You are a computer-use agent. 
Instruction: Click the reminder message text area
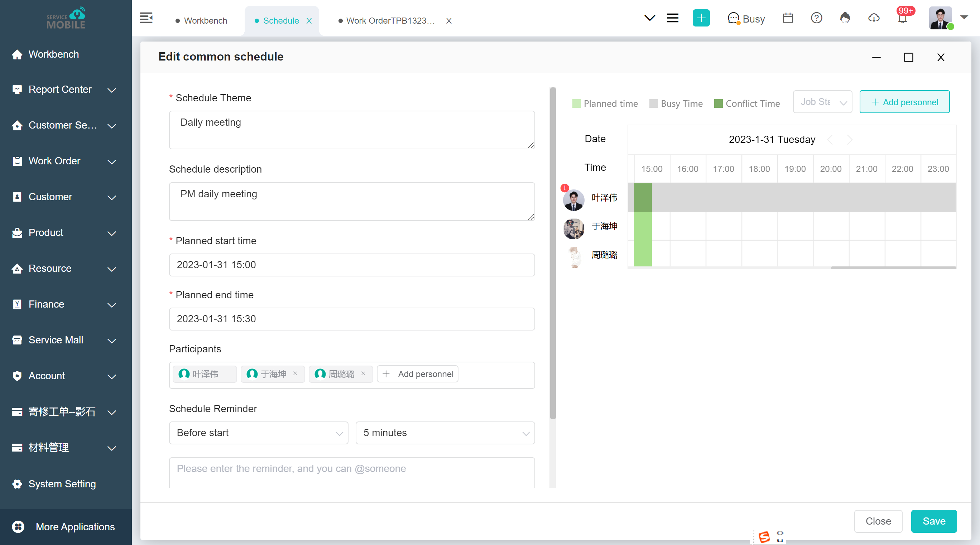pos(352,473)
